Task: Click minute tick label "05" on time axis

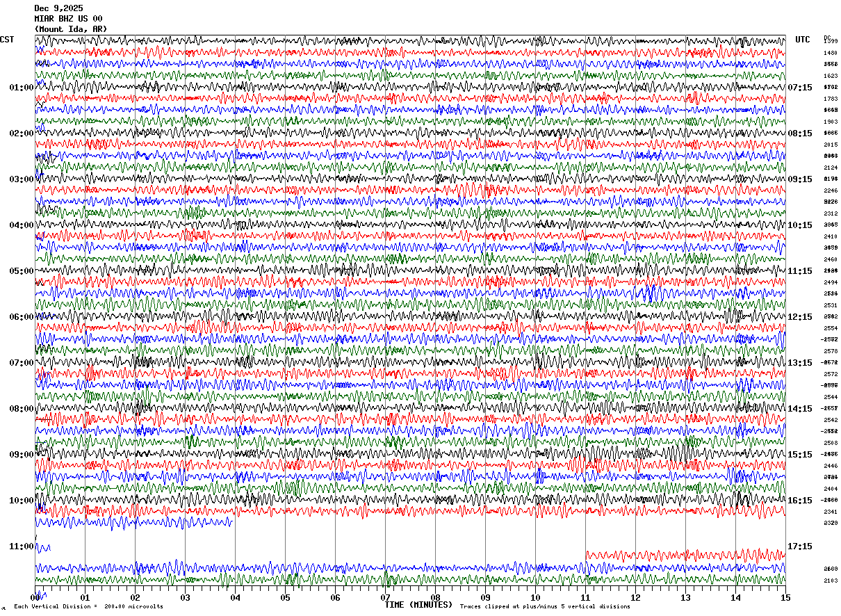Action: coord(285,597)
